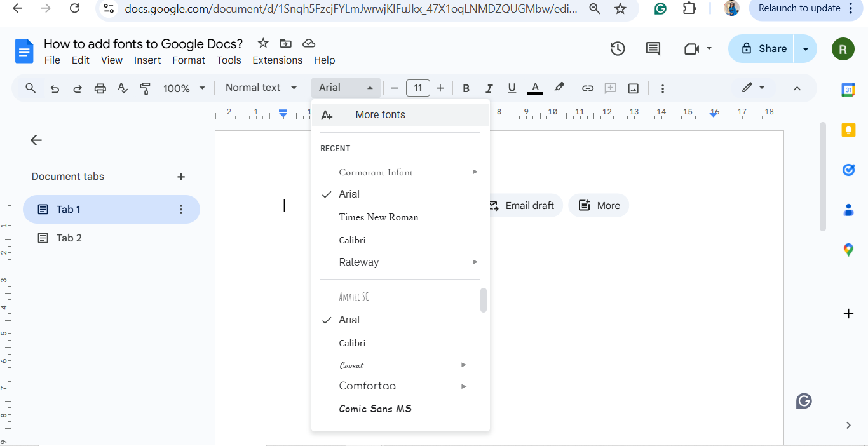Choose More fonts option
This screenshot has width=868, height=446.
pyautogui.click(x=401, y=115)
